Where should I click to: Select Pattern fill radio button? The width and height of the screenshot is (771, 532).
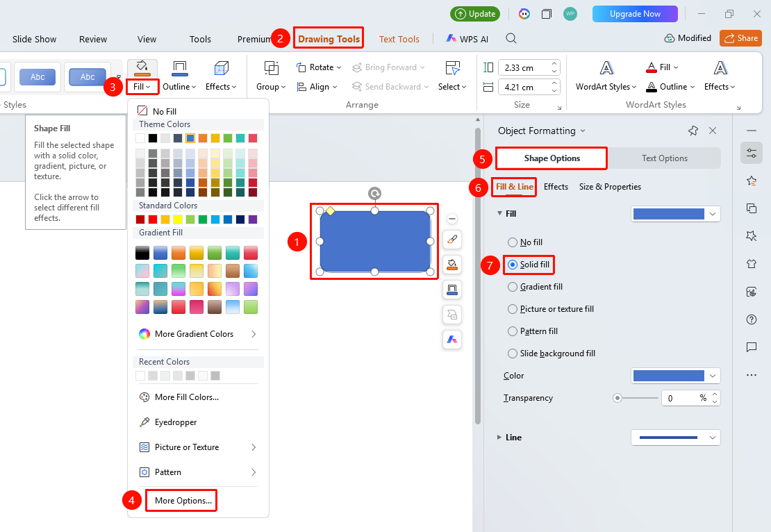tap(513, 331)
